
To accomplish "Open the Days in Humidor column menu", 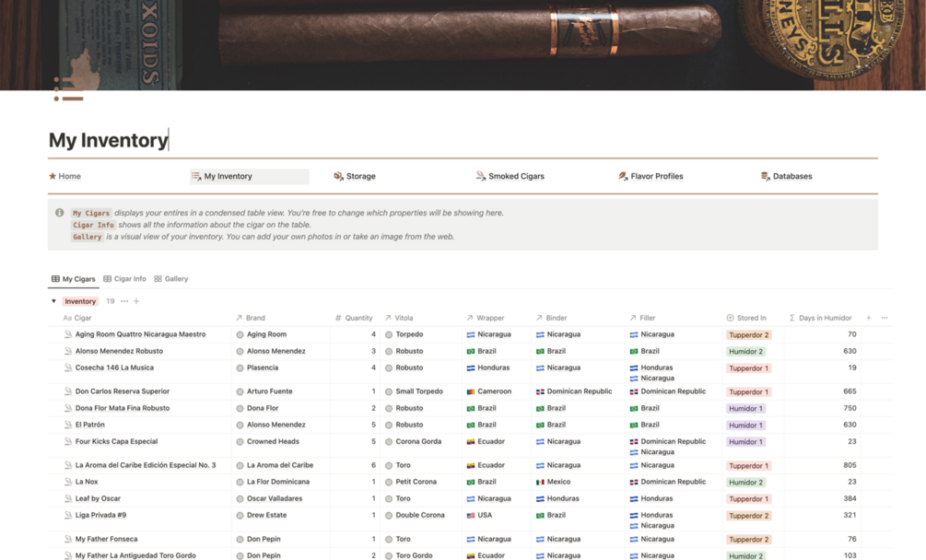I will 820,318.
